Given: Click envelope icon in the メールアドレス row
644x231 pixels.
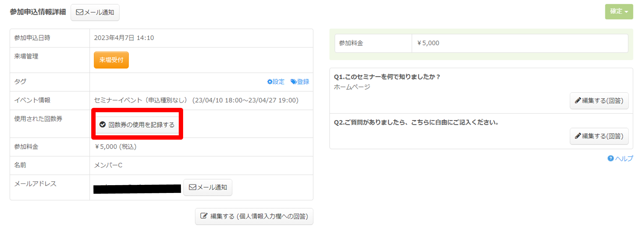Looking at the screenshot, I should [192, 187].
